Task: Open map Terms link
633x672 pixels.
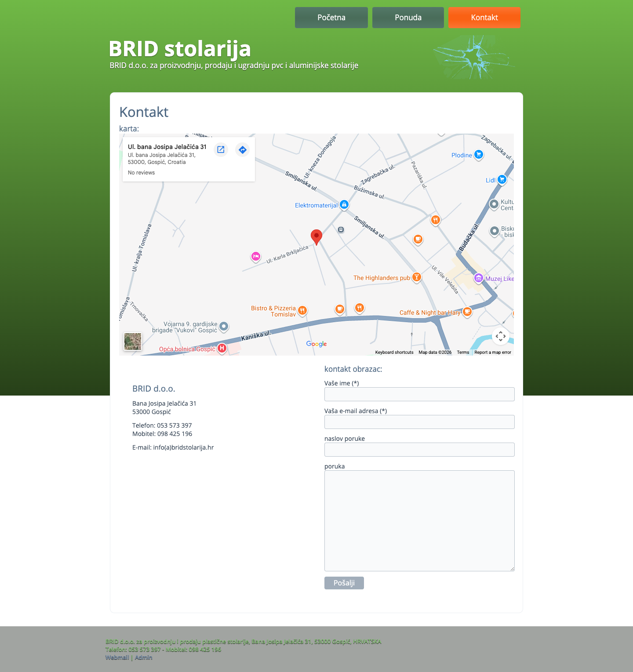Action: (x=463, y=352)
